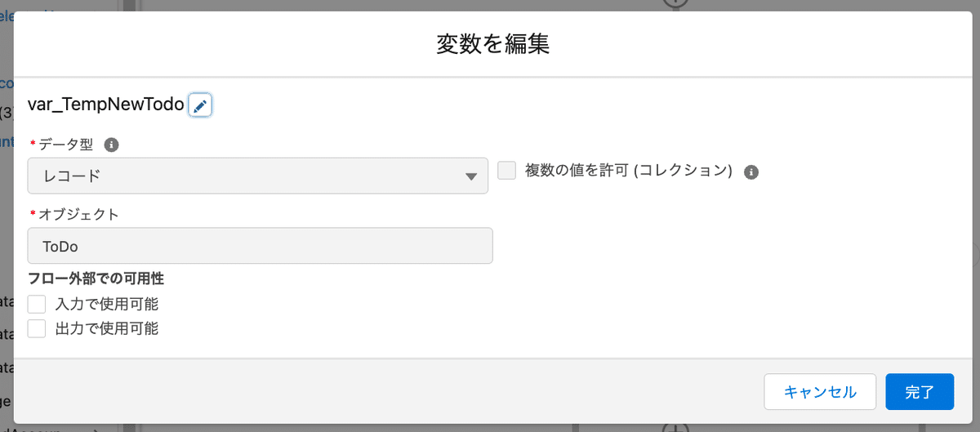
Task: Click the add-element circle above the dialog
Action: (x=675, y=4)
